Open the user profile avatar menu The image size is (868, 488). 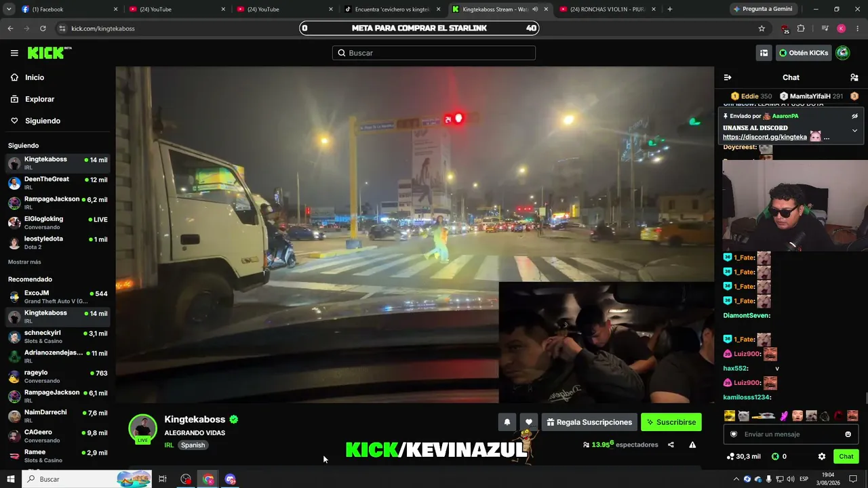click(x=842, y=53)
